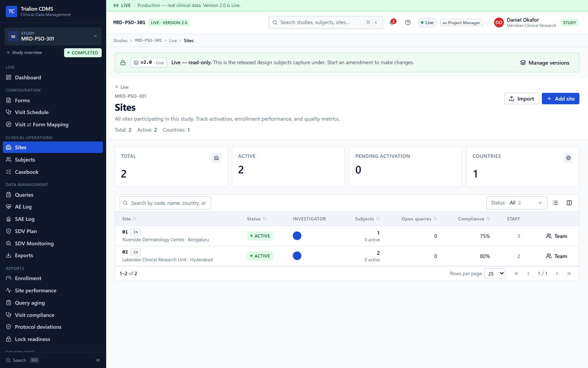
Task: Click the investigator avatar for site 02
Action: point(297,256)
